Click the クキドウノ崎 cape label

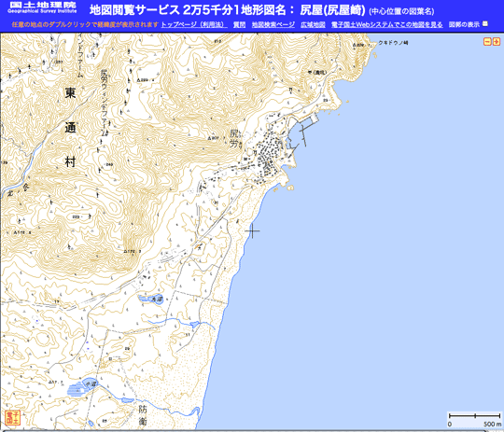[x=393, y=43]
